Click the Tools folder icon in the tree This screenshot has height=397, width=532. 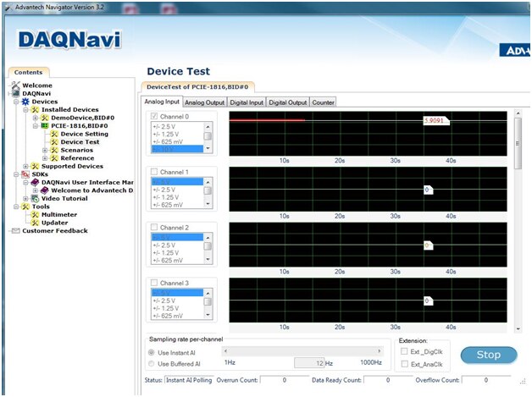click(25, 207)
